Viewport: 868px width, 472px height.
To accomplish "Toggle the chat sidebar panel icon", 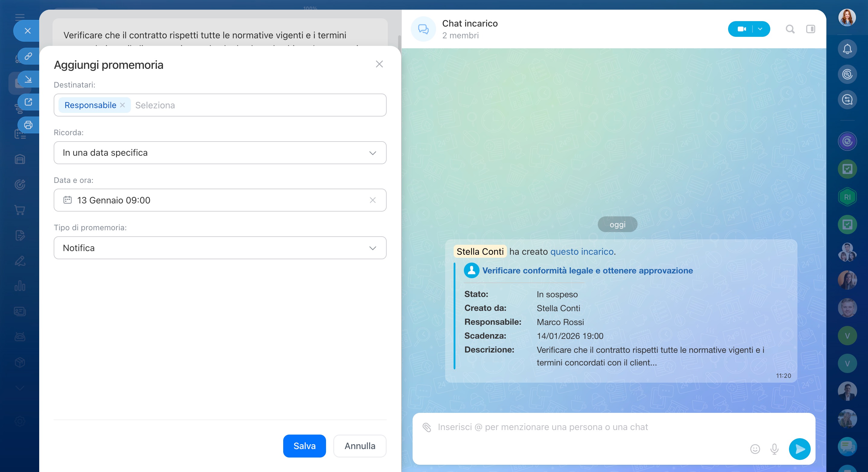I will pos(810,29).
